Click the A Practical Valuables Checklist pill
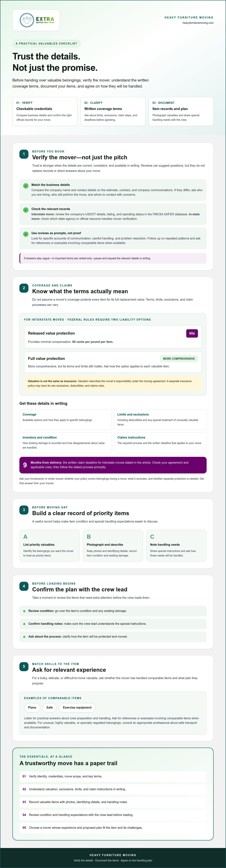Image resolution: width=226 pixels, height=868 pixels. pos(46,43)
